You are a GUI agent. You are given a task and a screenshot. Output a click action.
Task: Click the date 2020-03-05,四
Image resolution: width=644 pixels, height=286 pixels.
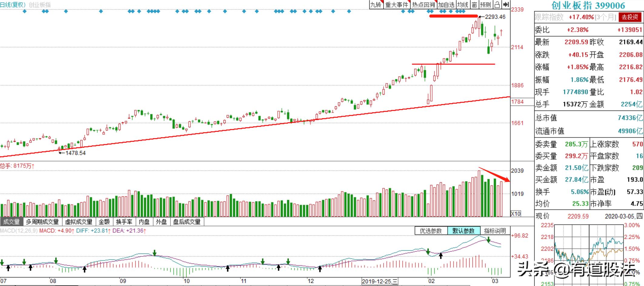(x=624, y=216)
